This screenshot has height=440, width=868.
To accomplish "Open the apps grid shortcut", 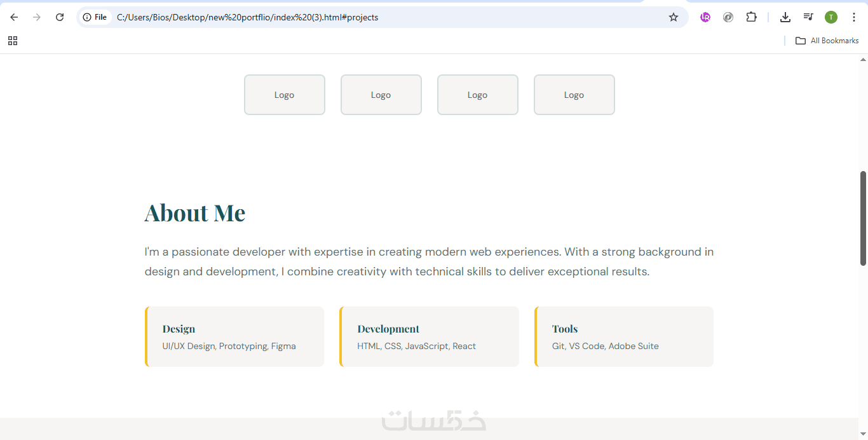I will (x=13, y=41).
